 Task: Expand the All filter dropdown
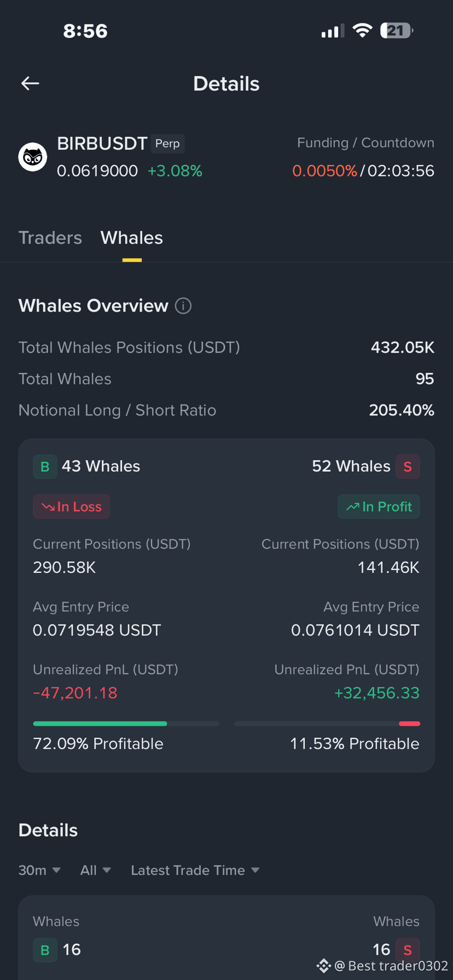click(96, 870)
